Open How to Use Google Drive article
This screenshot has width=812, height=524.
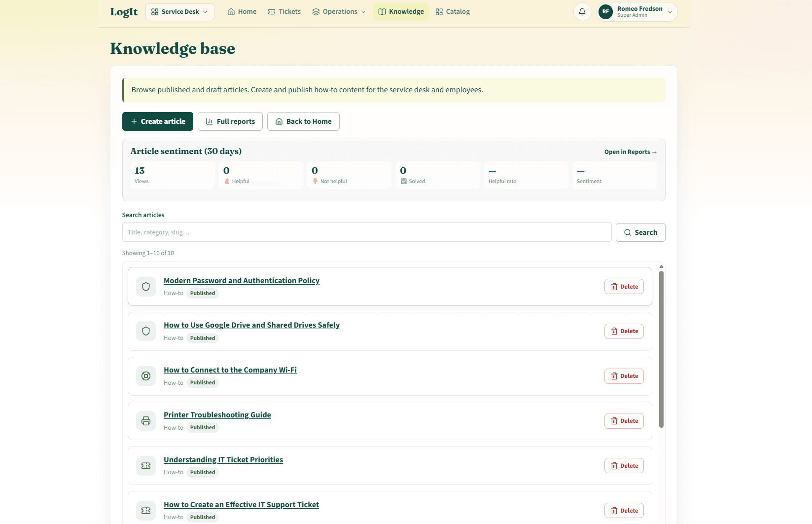[x=251, y=325]
